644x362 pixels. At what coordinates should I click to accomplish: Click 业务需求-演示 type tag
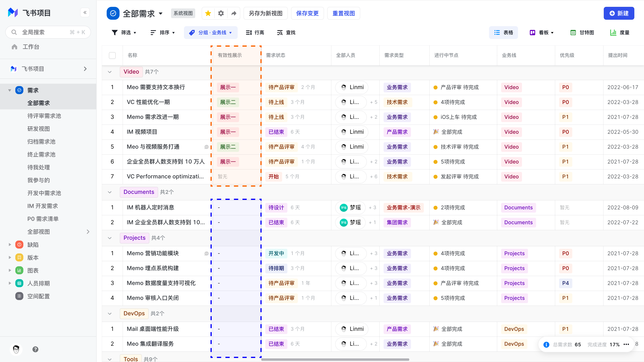pos(404,208)
